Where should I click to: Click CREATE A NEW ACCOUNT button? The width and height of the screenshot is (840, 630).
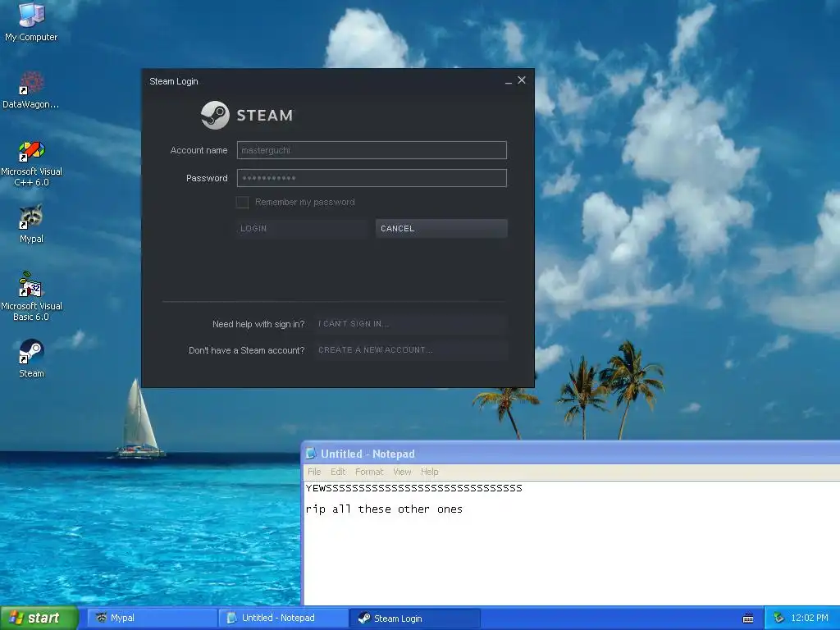point(411,350)
